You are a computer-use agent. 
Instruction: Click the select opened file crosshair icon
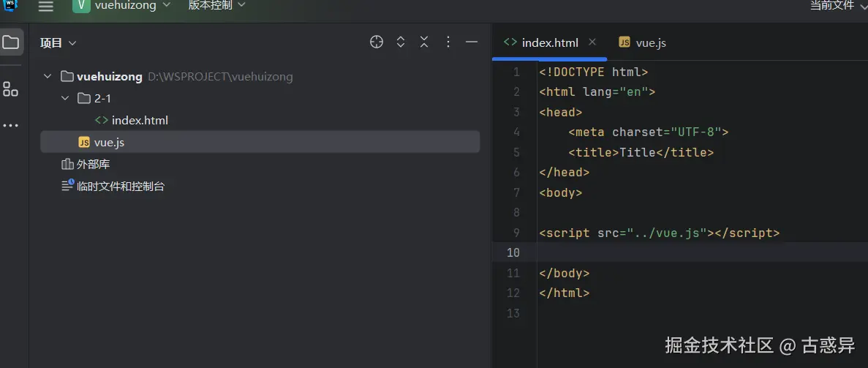(x=377, y=42)
